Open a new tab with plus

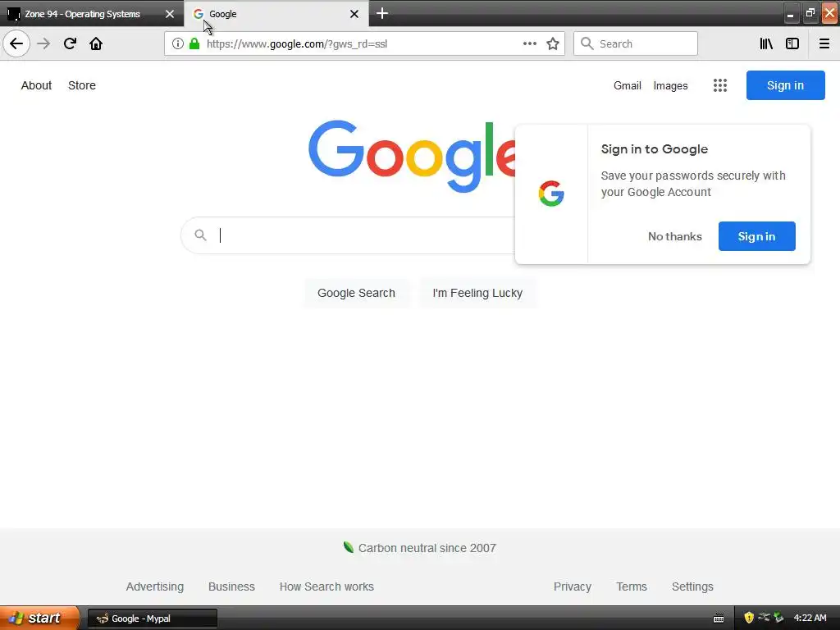tap(382, 13)
